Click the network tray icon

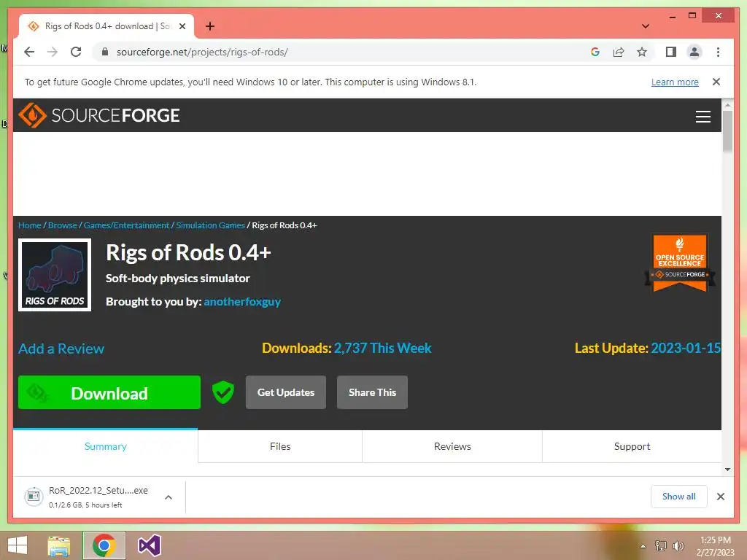pyautogui.click(x=661, y=545)
